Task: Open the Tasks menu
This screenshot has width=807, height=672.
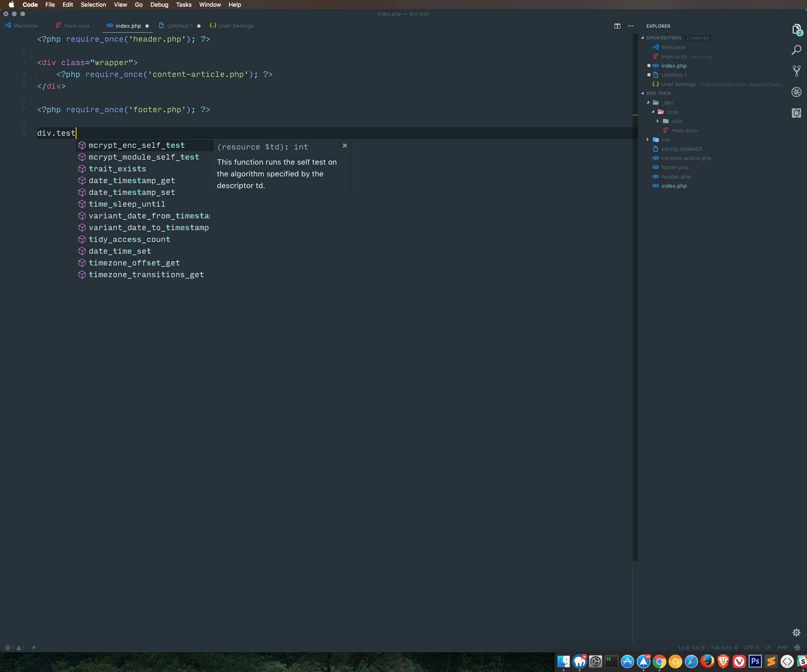Action: [184, 5]
